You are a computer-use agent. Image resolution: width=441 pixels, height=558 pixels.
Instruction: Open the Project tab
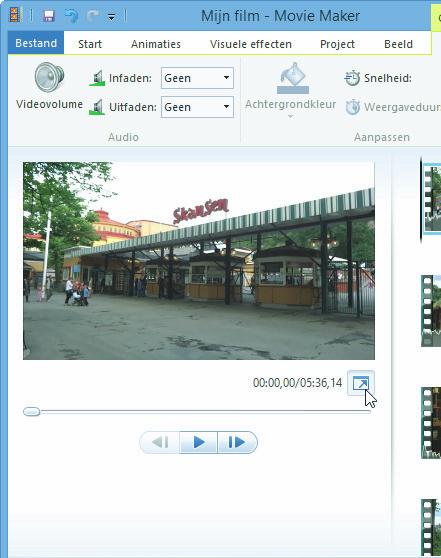tap(337, 44)
